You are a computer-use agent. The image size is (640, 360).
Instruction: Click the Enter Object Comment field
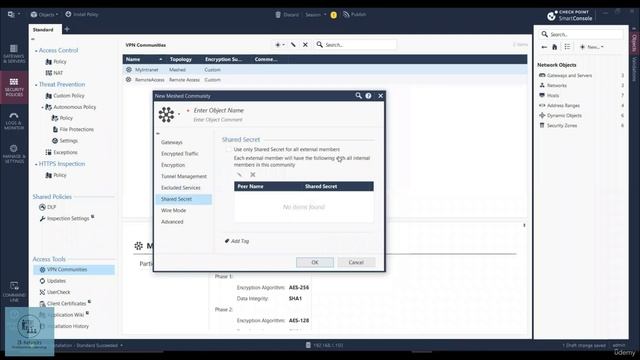click(218, 120)
